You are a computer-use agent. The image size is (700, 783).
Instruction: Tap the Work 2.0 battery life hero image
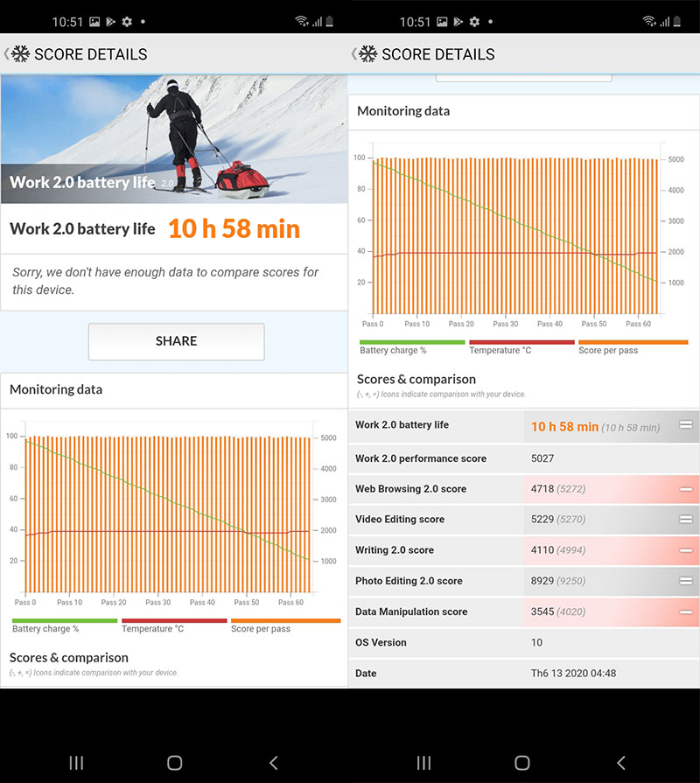[174, 139]
